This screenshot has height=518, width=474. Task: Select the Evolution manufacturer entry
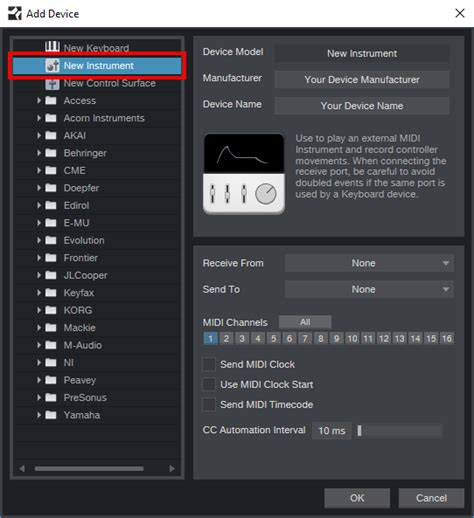coord(97,240)
